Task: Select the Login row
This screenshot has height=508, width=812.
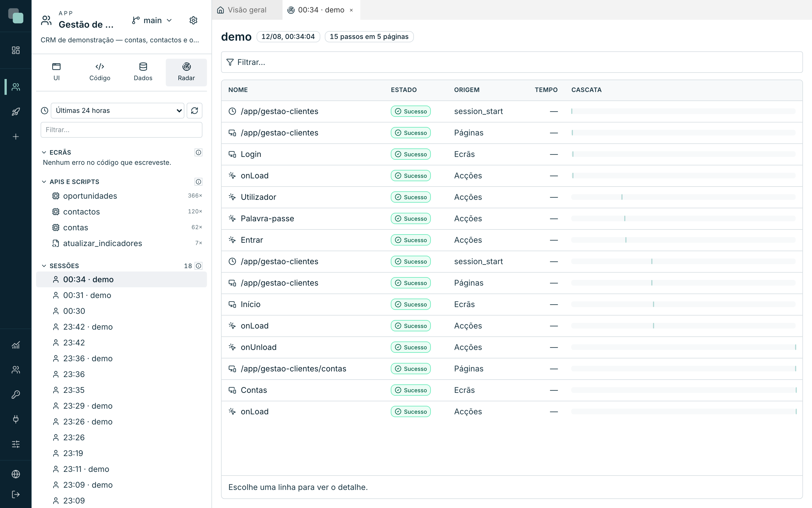Action: pos(512,154)
